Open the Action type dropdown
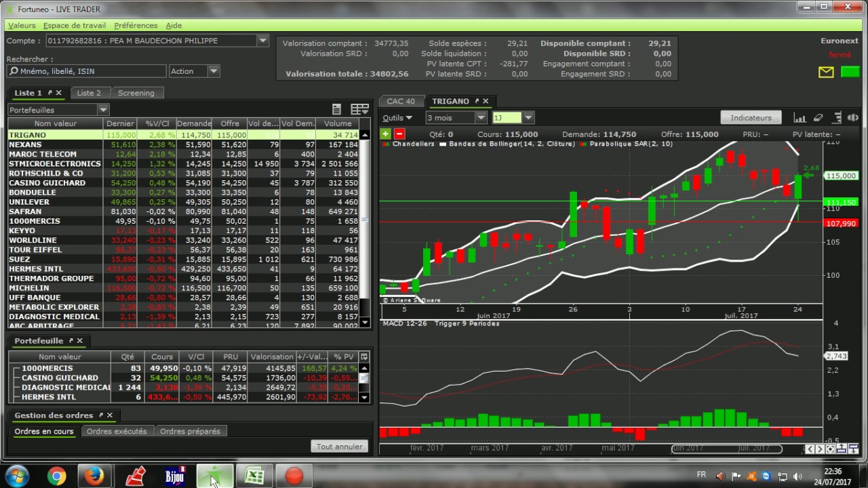Viewport: 868px width, 488px height. coord(214,71)
